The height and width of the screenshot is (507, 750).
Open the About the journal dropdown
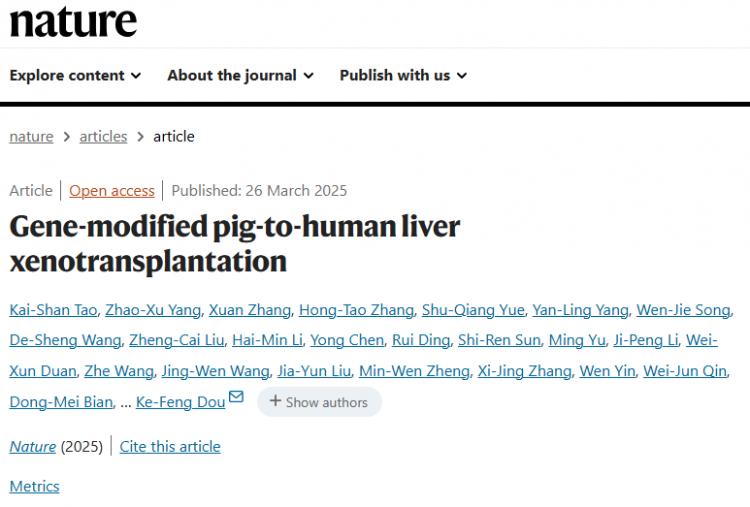point(240,76)
